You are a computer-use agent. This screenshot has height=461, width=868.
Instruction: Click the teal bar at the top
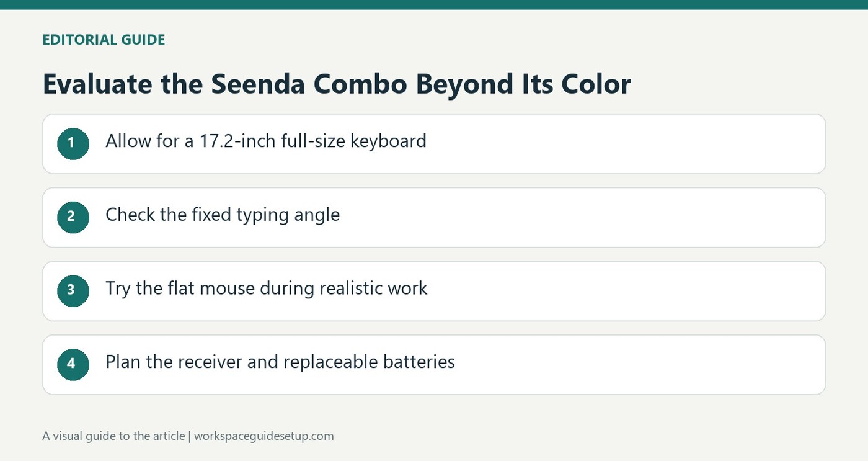434,4
